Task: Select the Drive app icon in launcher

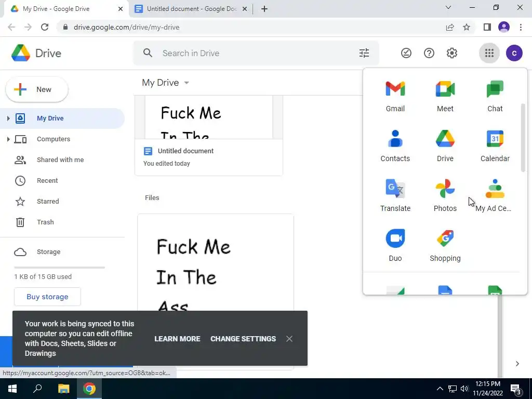Action: (x=445, y=146)
